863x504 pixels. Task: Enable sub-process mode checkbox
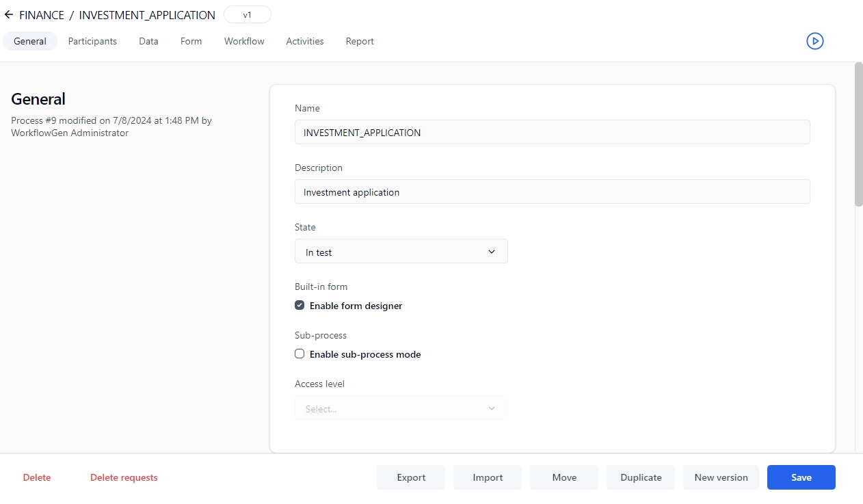[300, 354]
